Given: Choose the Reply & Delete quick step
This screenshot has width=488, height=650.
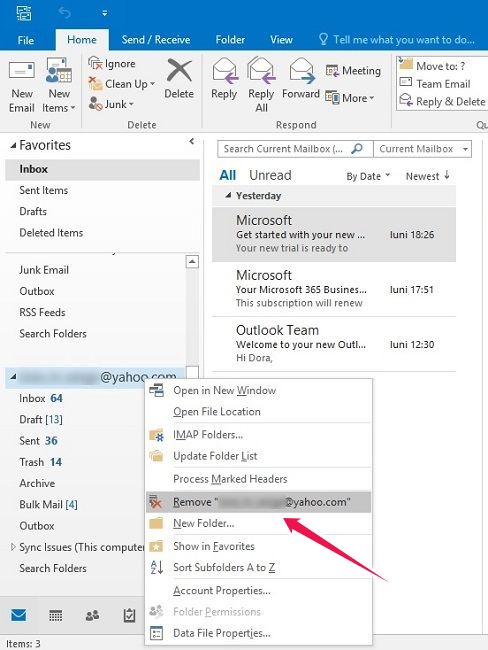Looking at the screenshot, I should [x=442, y=101].
